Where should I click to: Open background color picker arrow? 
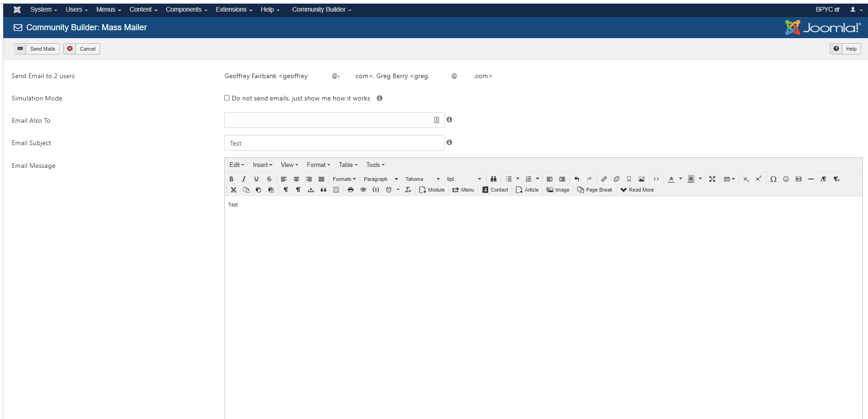tap(700, 179)
